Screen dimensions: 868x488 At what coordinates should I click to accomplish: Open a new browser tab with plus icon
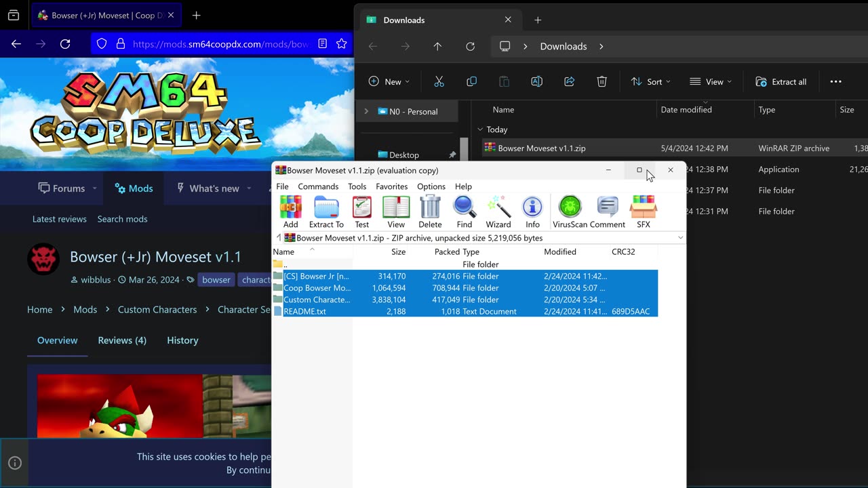pos(196,15)
